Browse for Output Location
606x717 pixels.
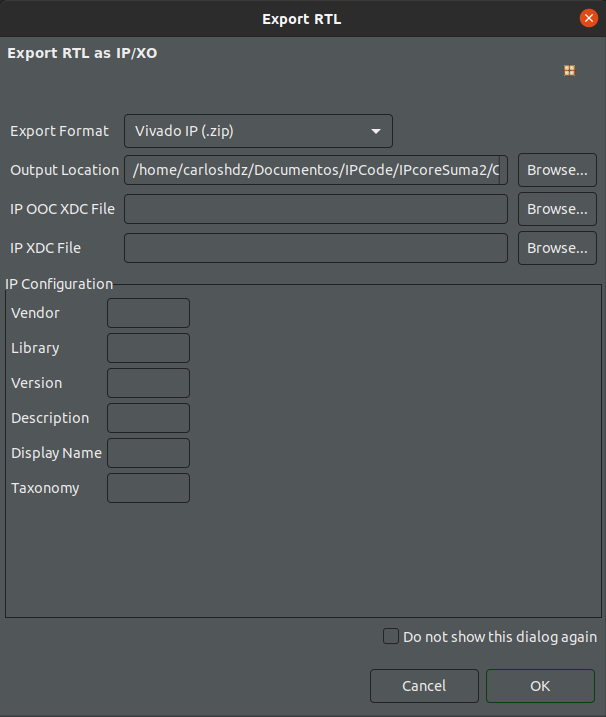click(x=557, y=170)
